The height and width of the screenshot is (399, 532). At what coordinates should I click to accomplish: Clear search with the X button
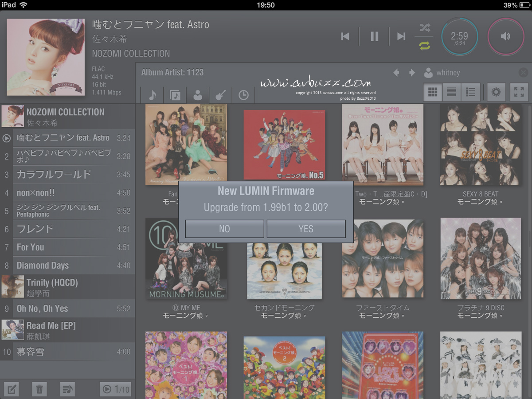pos(523,73)
